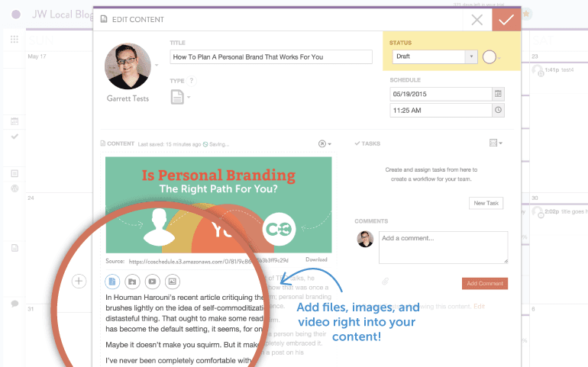
Task: Open the WordPress icon in sidebar
Action: pyautogui.click(x=15, y=188)
